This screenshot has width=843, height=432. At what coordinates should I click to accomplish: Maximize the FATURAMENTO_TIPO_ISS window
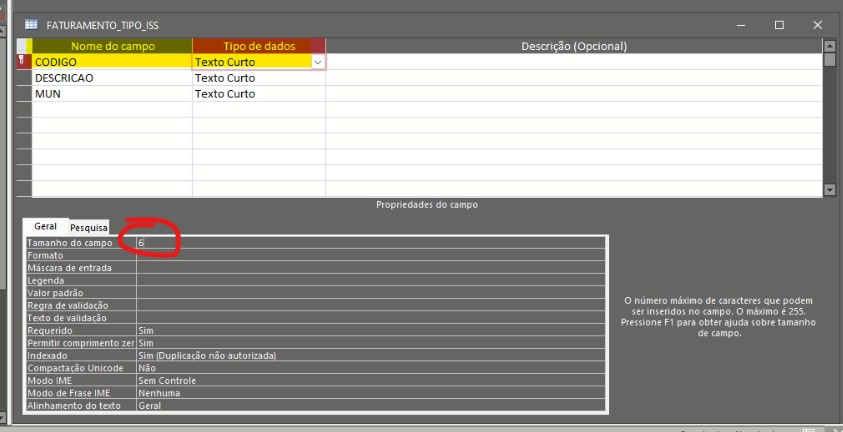pyautogui.click(x=779, y=24)
